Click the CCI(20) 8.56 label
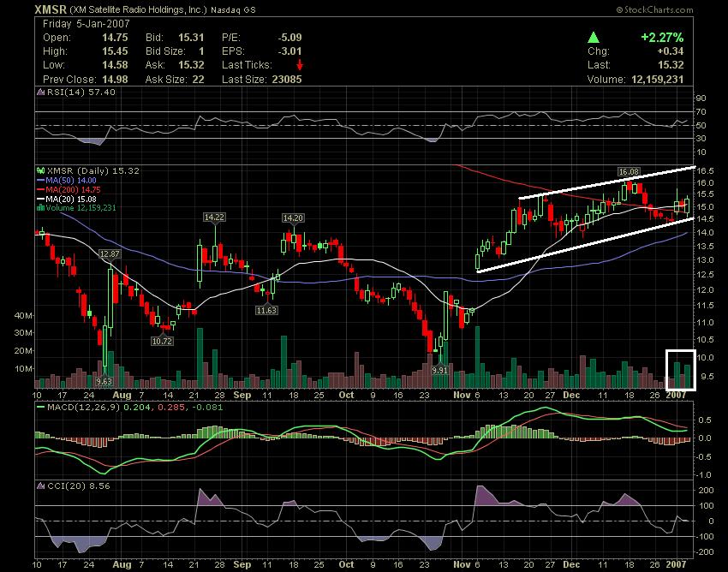The height and width of the screenshot is (572, 728). [x=79, y=486]
